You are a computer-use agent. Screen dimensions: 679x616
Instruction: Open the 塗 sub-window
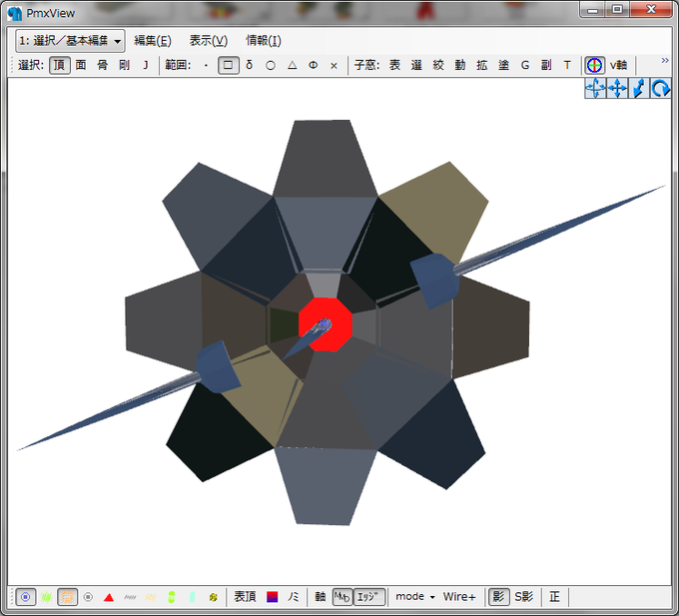point(503,65)
